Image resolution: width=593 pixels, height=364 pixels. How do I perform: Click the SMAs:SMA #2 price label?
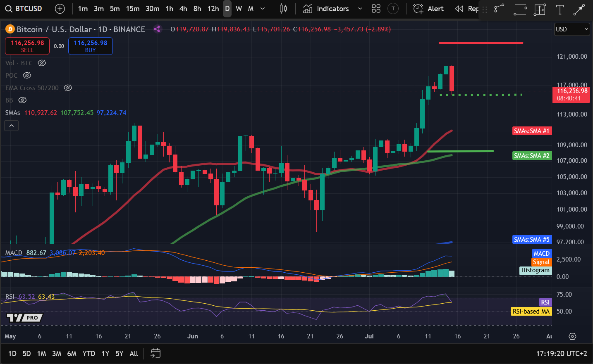click(531, 156)
